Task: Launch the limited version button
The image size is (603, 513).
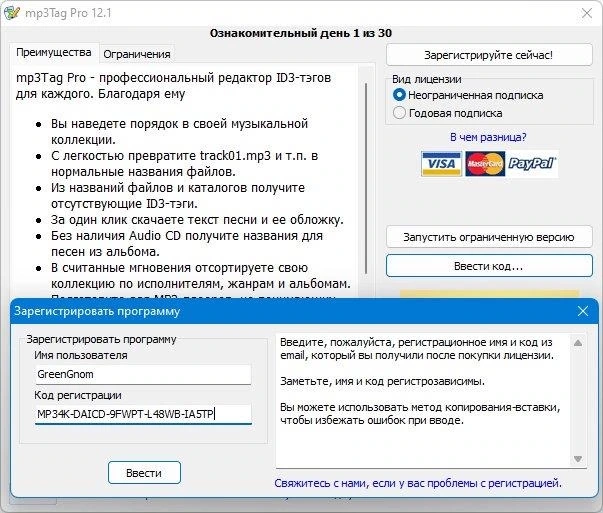Action: coord(489,237)
